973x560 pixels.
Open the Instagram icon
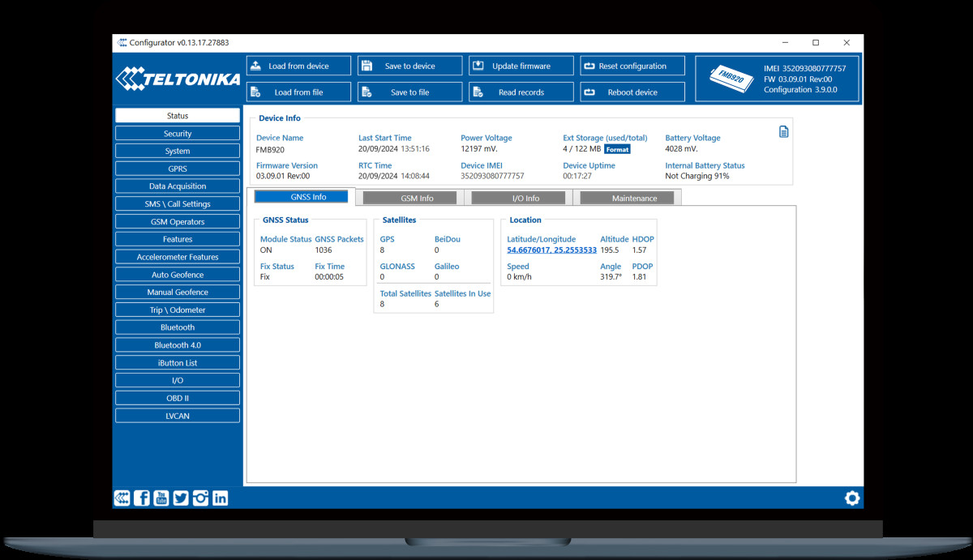coord(200,498)
